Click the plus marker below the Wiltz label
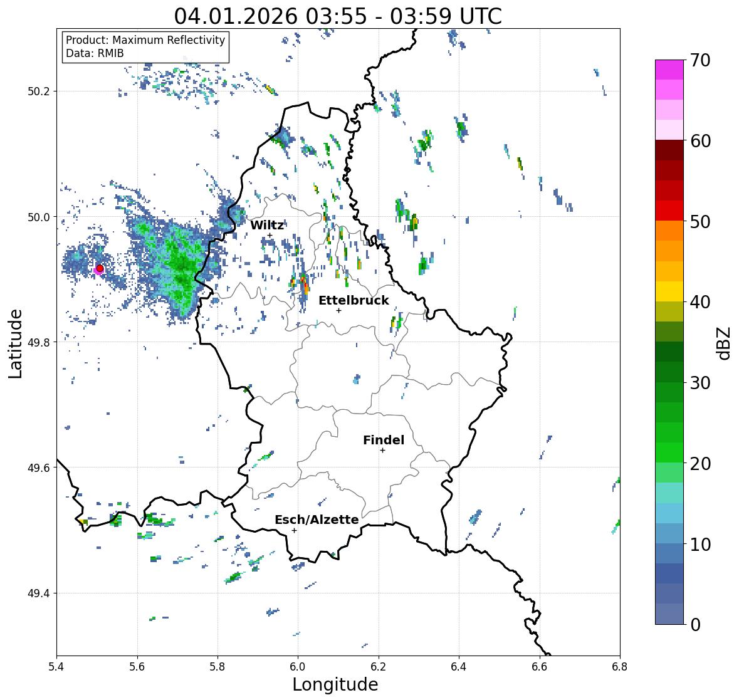The height and width of the screenshot is (700, 739). (x=270, y=236)
